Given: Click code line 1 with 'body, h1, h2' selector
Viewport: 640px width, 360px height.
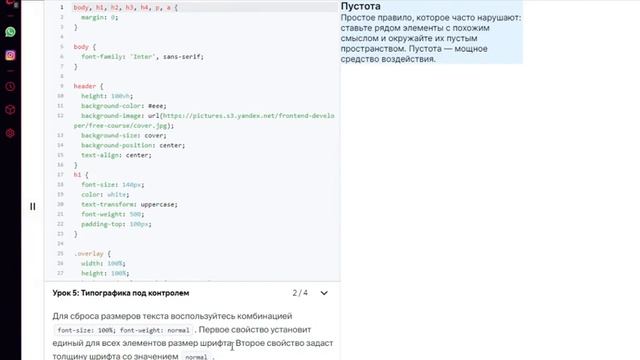Looking at the screenshot, I should pos(126,7).
